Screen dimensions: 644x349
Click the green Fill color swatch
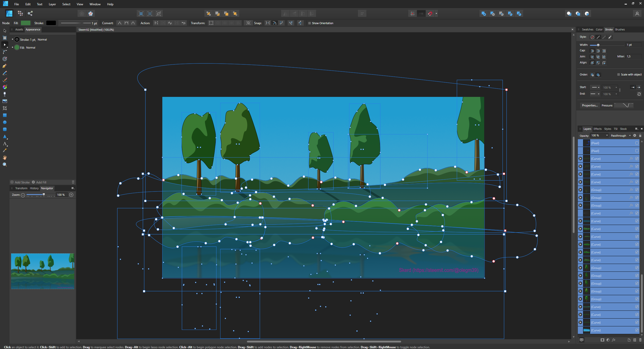coord(25,23)
